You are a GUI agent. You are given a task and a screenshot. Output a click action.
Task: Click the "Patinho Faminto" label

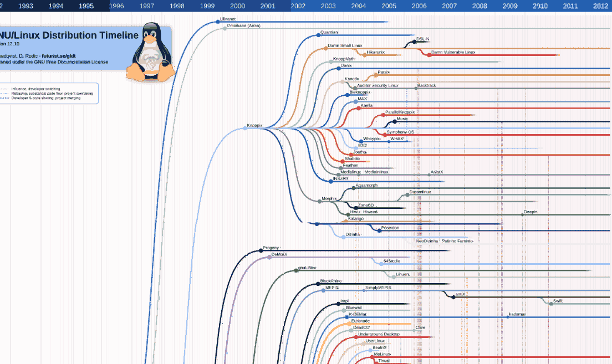(457, 241)
